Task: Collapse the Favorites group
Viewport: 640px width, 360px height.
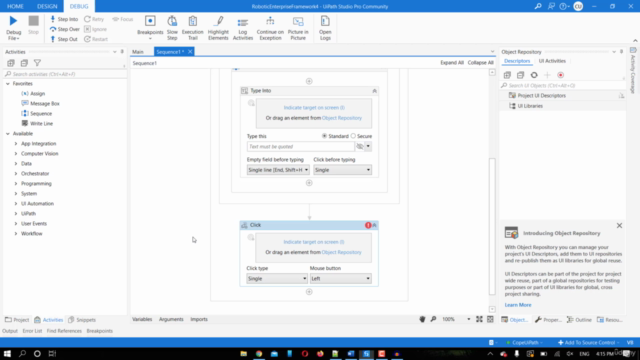Action: (8, 84)
